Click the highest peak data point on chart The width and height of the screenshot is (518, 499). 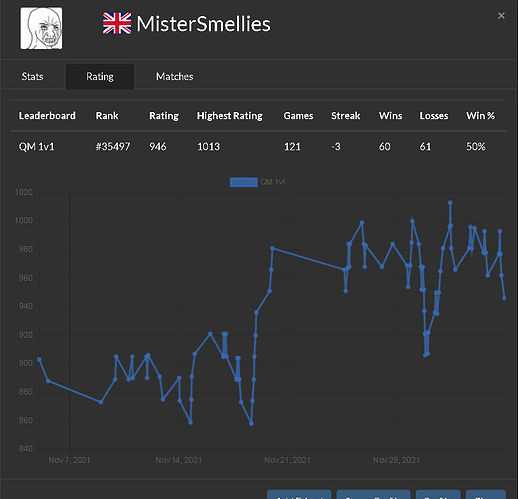click(x=450, y=203)
